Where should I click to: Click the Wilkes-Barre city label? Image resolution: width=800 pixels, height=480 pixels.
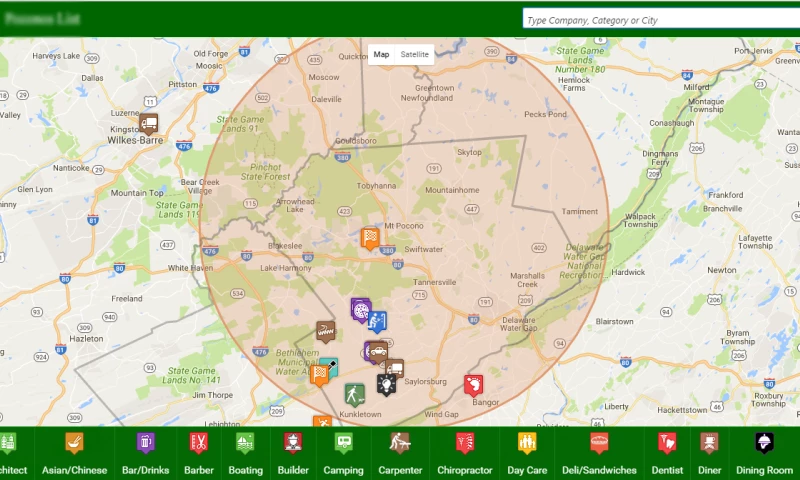tap(135, 140)
